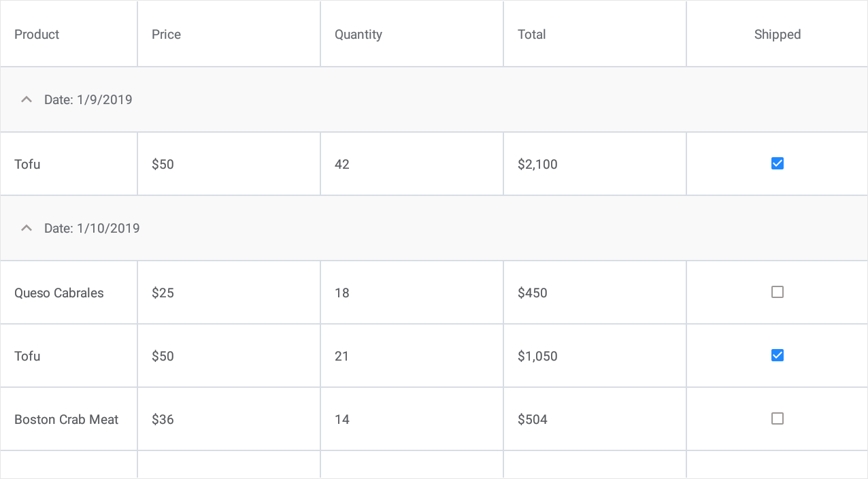
Task: Collapse the Date: 1/10/2019 group chevron
Action: pos(27,228)
